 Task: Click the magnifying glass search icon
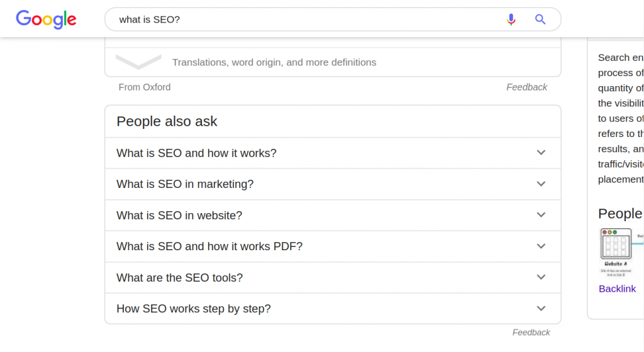[x=540, y=19]
